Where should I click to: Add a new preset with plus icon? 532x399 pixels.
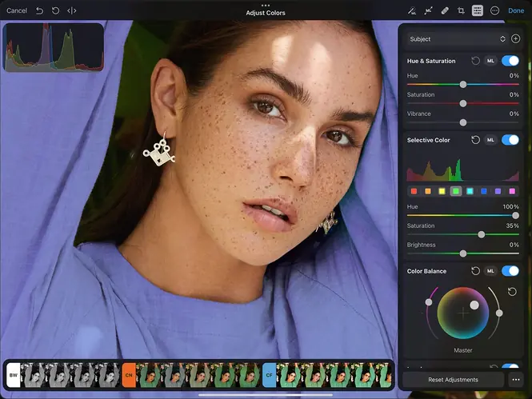(x=516, y=38)
